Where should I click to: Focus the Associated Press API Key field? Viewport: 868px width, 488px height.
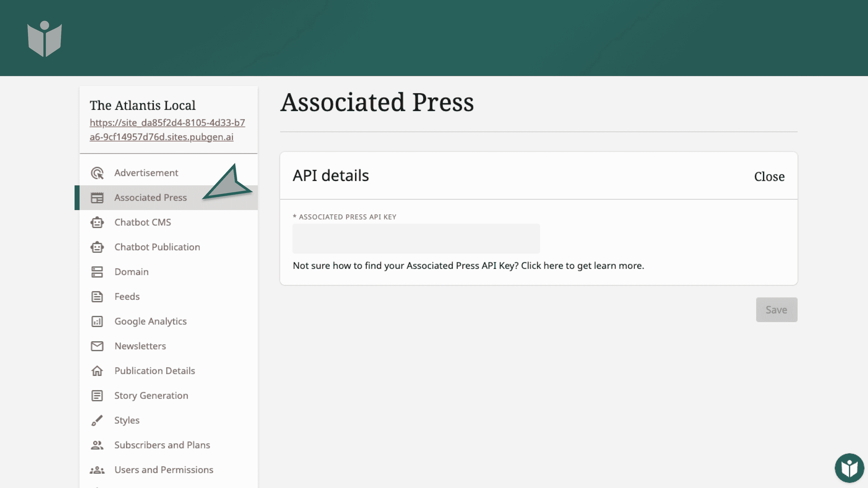[416, 238]
